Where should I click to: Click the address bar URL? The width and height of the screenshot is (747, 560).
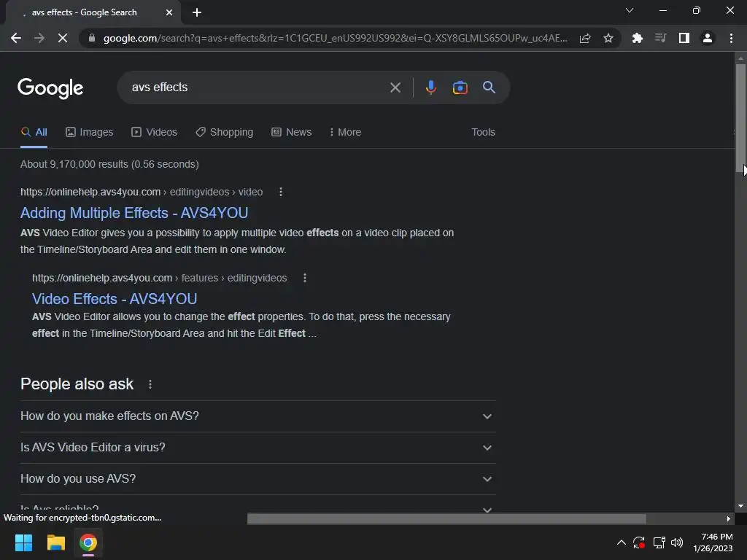[x=335, y=38]
